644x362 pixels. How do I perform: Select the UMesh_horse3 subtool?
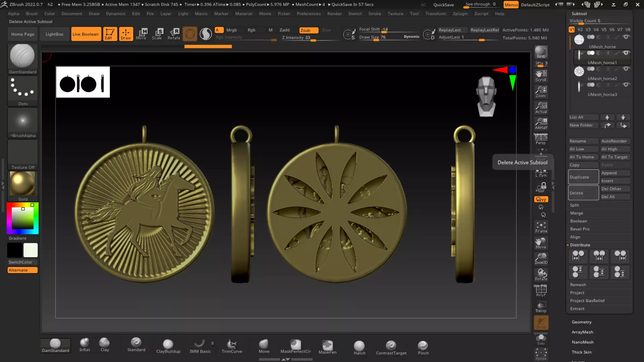[x=602, y=89]
